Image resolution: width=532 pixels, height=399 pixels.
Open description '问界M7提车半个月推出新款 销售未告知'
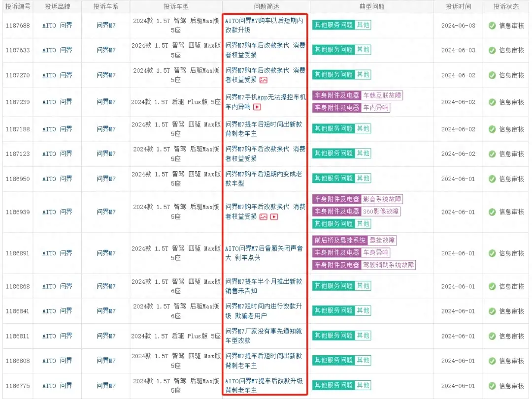(x=264, y=286)
